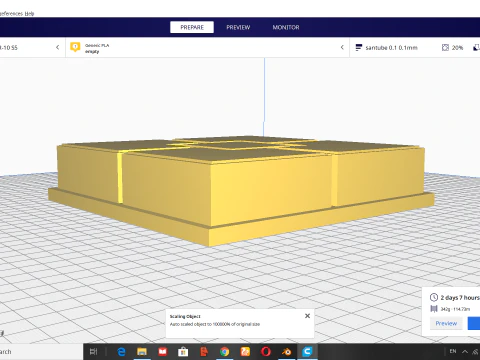Screen dimensions: 480x360
Task: Click the network icon in the system tray
Action: (x=476, y=352)
